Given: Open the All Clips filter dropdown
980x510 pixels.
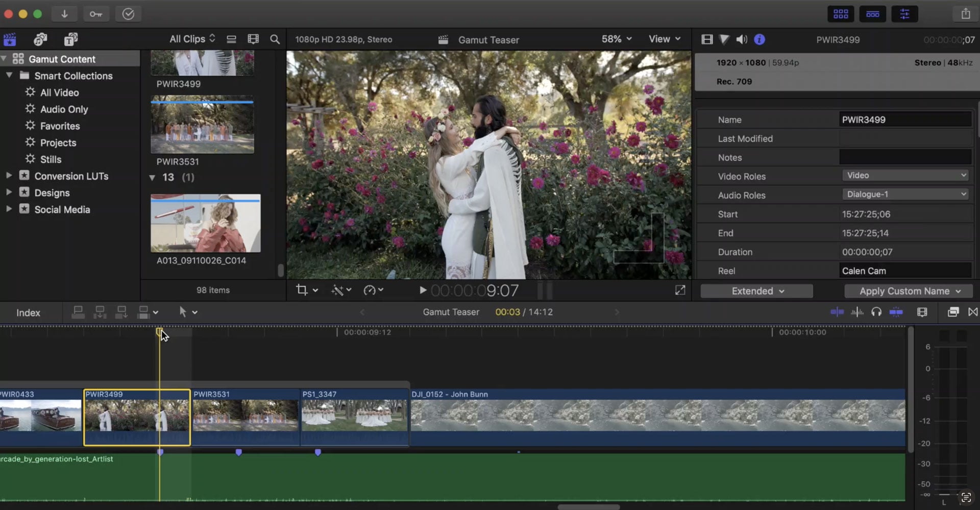Looking at the screenshot, I should pos(192,39).
